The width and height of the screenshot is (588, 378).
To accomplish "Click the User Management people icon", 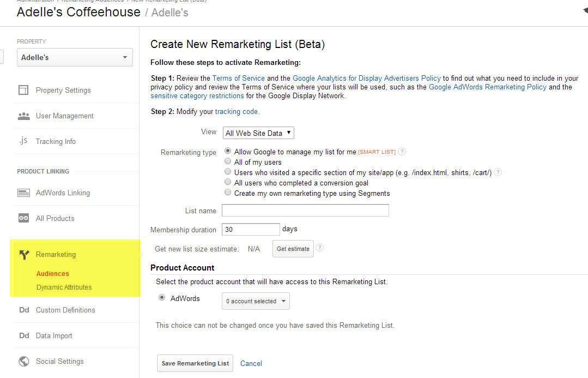I will pyautogui.click(x=23, y=116).
